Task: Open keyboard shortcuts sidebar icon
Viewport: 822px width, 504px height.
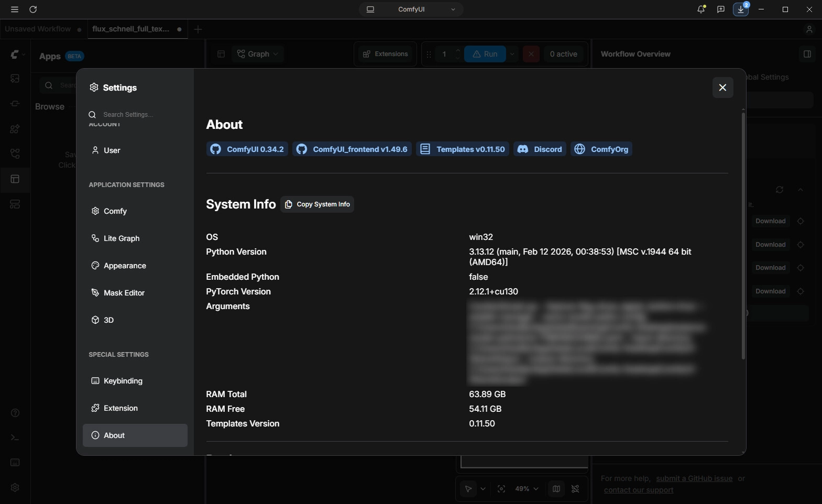Action: click(15, 463)
